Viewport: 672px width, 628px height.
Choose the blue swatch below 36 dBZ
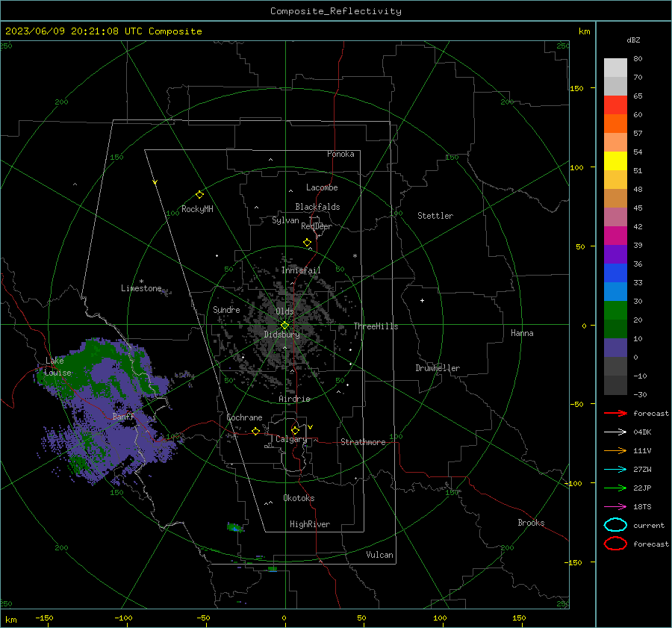tap(615, 273)
